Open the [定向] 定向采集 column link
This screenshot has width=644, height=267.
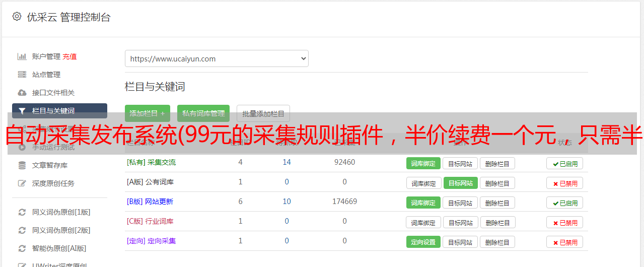(x=151, y=241)
